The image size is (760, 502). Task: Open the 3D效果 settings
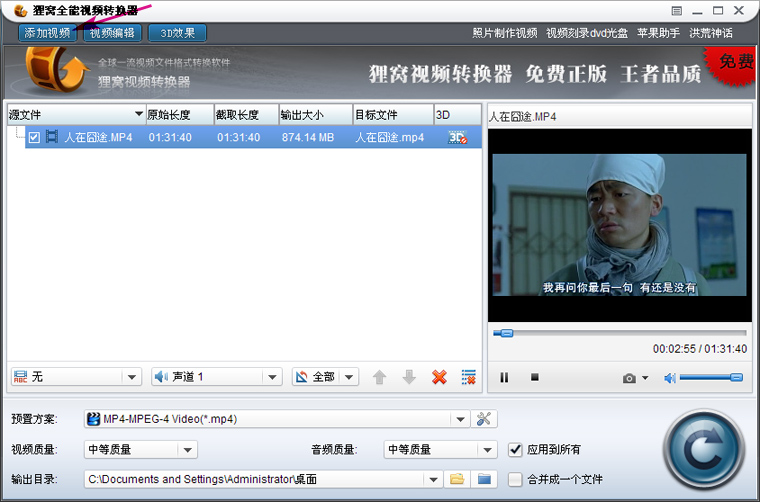[177, 33]
